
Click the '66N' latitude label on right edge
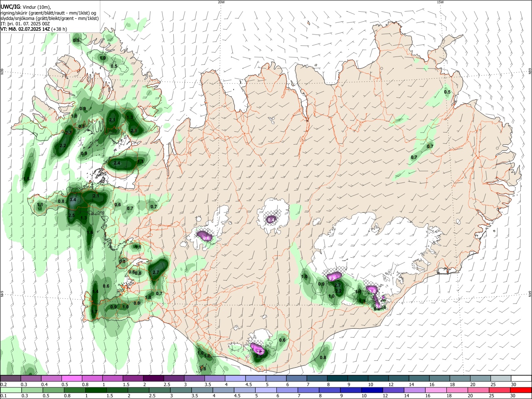pos(530,72)
